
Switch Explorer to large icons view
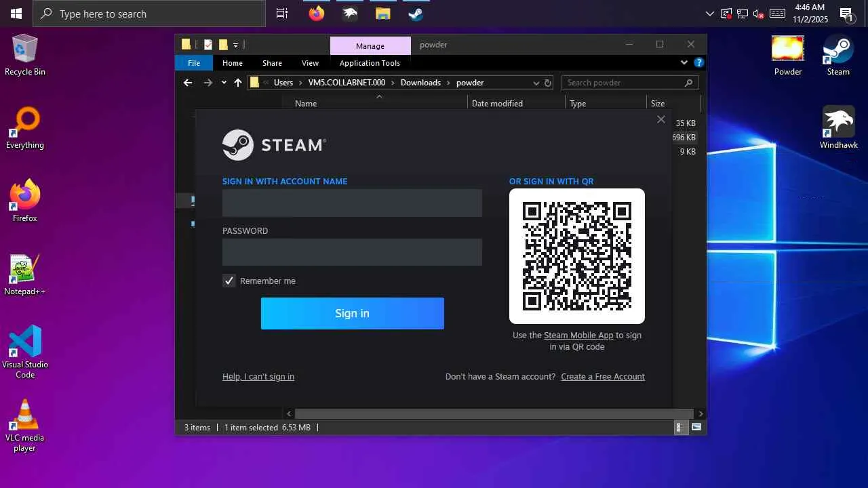click(696, 428)
